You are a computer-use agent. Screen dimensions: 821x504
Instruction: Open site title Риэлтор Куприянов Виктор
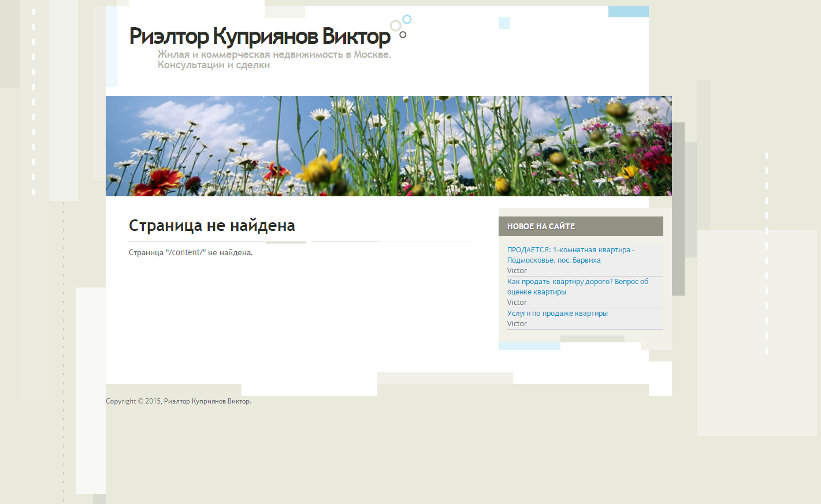(x=260, y=36)
